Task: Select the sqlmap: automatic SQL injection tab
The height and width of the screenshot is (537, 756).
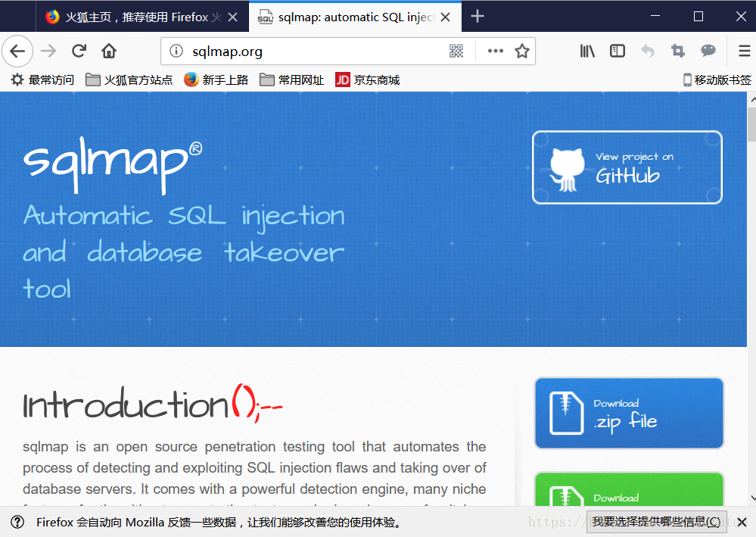Action: tap(356, 17)
